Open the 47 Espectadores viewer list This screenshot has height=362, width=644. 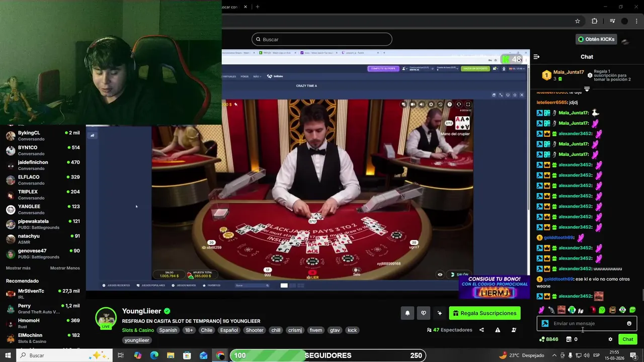449,330
